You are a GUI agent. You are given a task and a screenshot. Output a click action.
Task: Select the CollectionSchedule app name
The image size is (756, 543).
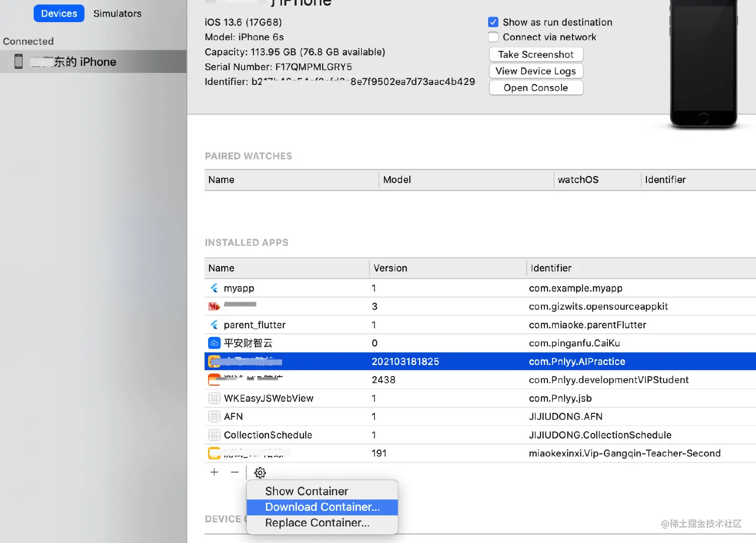coord(268,435)
